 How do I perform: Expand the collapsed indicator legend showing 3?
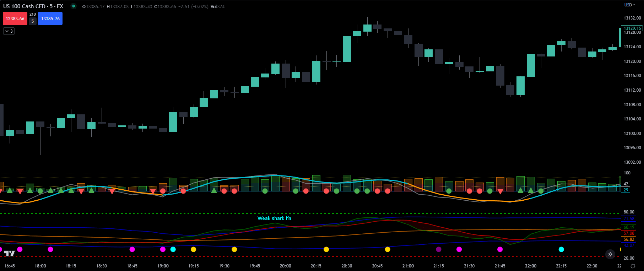(x=9, y=31)
